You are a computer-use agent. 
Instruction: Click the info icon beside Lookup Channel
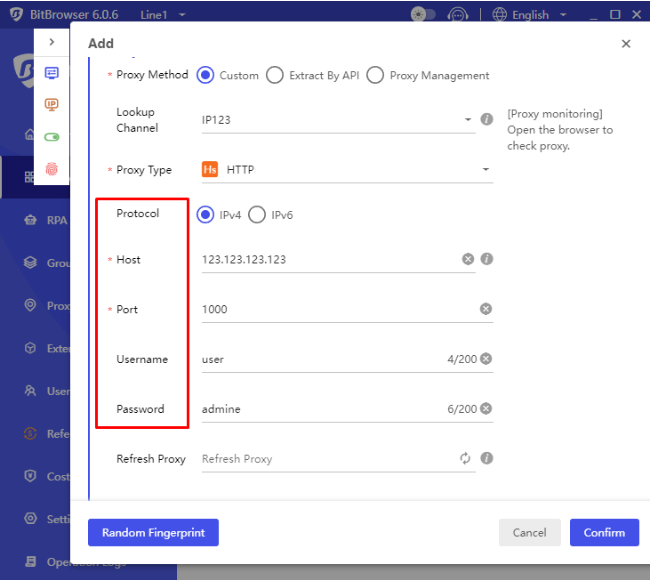pyautogui.click(x=487, y=119)
